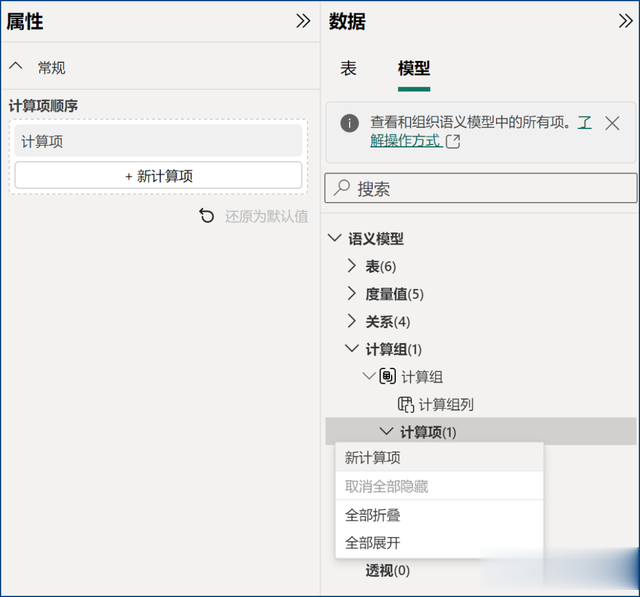This screenshot has width=640, height=597.
Task: Click the reset arrow icon beside 还原为默认值
Action: click(x=207, y=216)
